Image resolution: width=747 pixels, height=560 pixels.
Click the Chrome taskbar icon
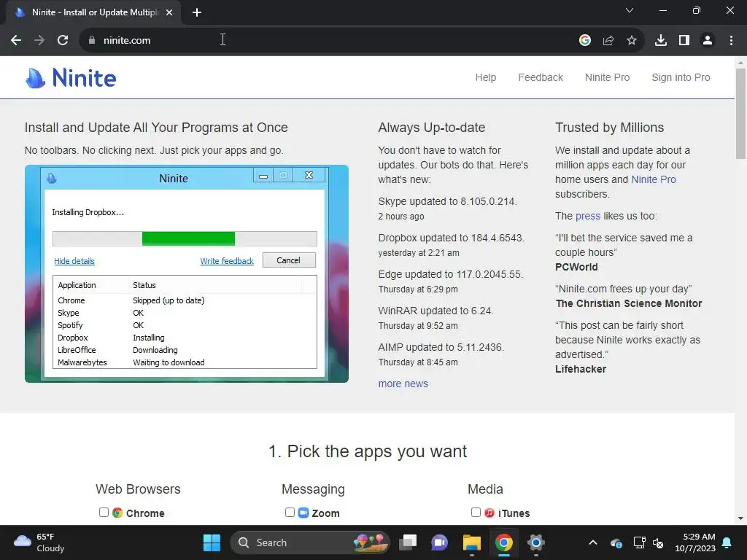pos(503,542)
